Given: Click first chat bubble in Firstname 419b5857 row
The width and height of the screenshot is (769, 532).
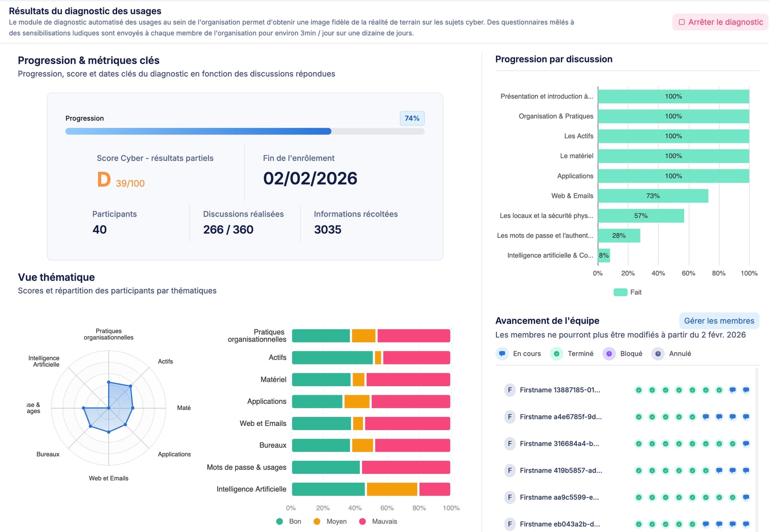Looking at the screenshot, I should (x=719, y=470).
